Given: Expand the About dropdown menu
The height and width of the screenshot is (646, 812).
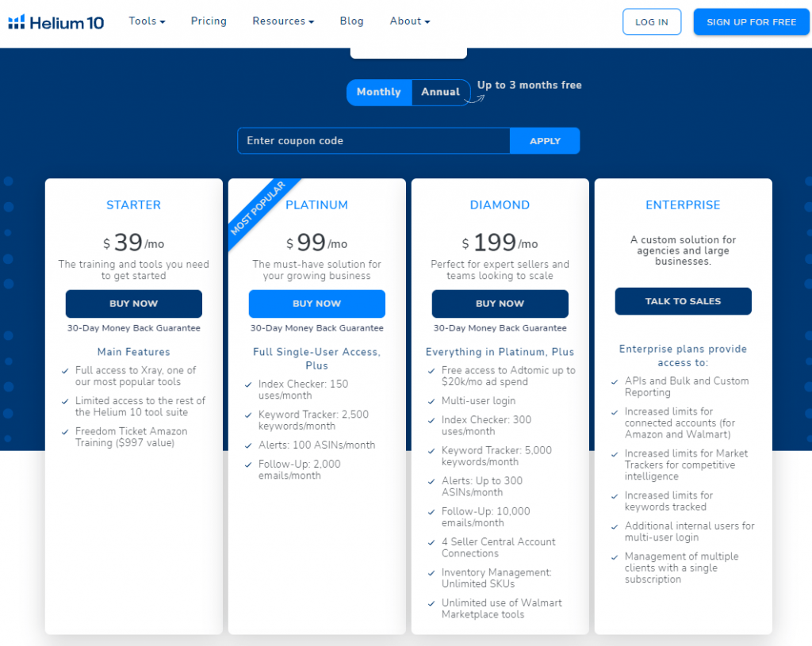Looking at the screenshot, I should tap(410, 21).
